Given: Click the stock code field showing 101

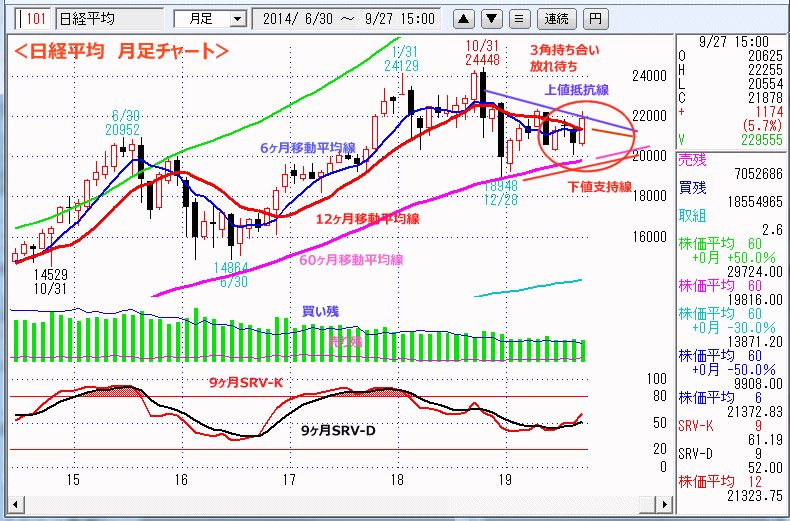Looking at the screenshot, I should point(32,18).
